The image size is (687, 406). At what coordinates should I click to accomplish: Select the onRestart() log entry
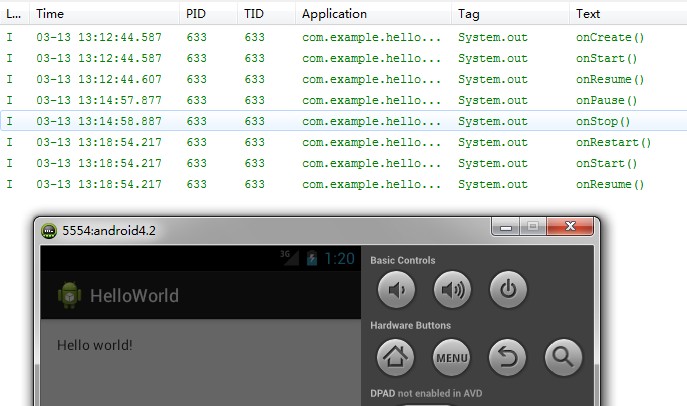pos(344,142)
